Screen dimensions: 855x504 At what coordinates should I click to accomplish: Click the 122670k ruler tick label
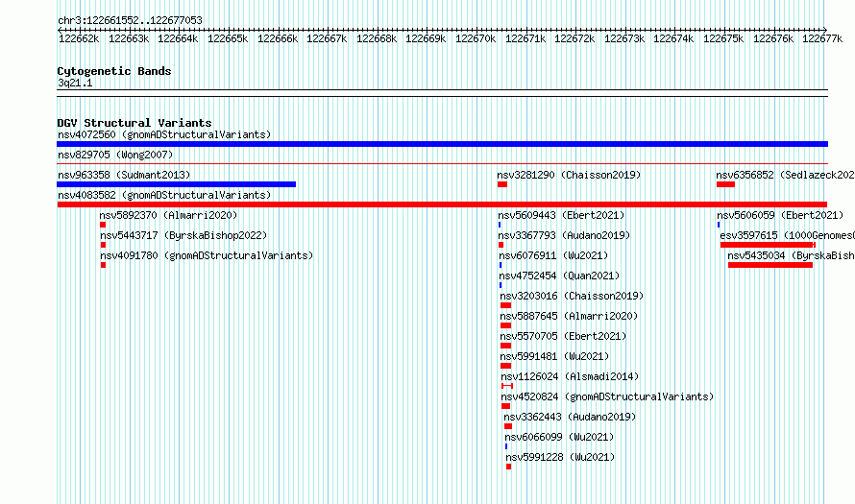(x=476, y=38)
